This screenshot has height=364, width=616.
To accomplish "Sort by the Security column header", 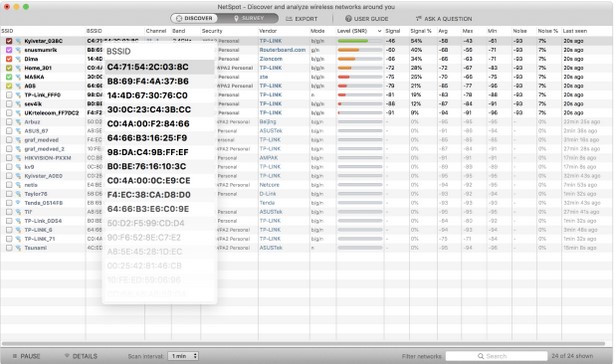I will click(212, 31).
